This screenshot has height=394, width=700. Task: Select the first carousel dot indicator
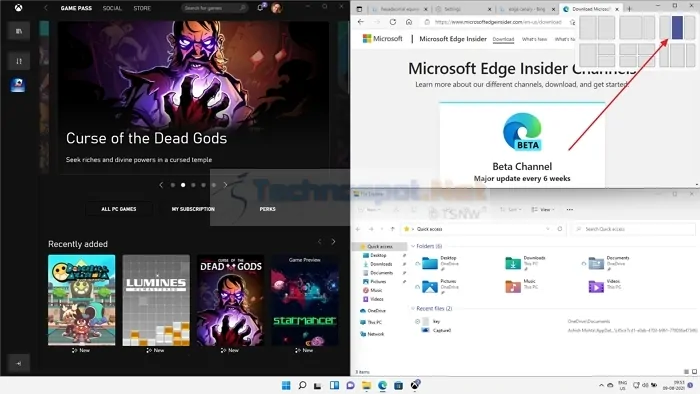click(173, 185)
